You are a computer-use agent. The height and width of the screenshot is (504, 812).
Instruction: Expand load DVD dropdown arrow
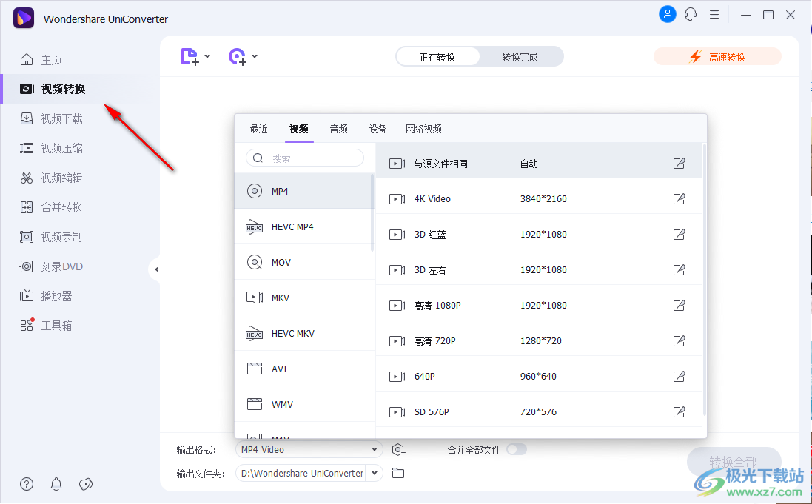point(255,56)
